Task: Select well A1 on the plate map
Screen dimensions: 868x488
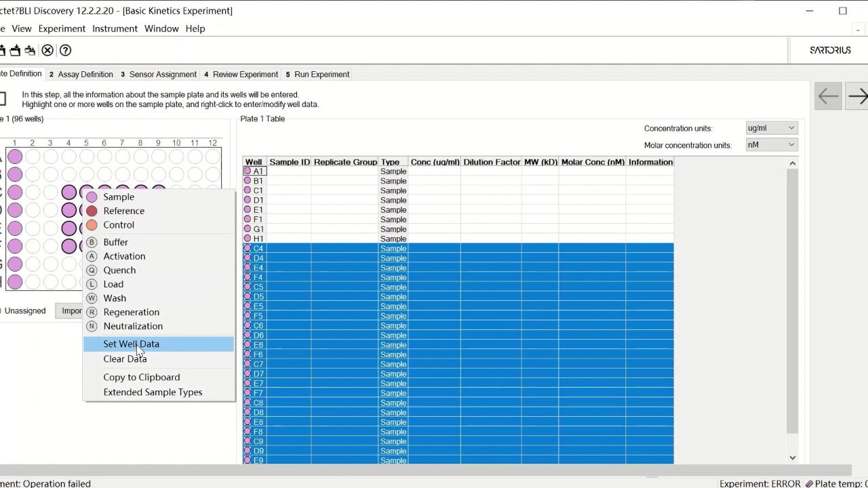Action: pyautogui.click(x=15, y=157)
